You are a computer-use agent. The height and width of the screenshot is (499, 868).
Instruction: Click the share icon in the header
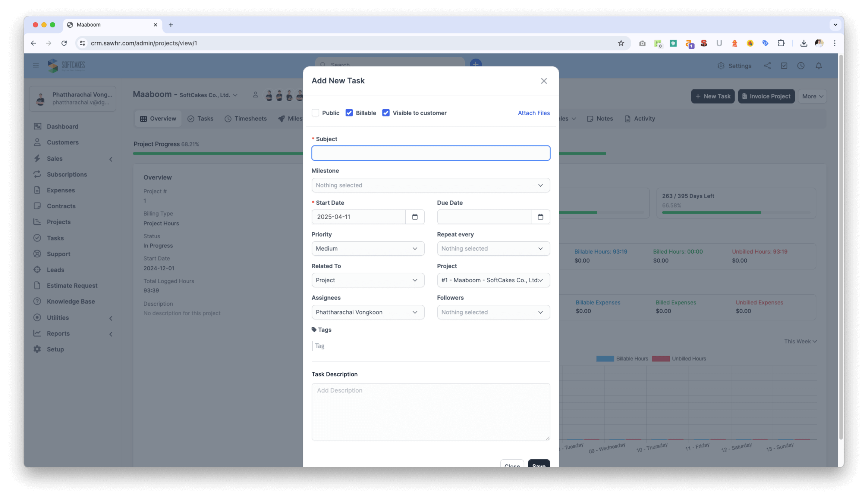point(767,65)
